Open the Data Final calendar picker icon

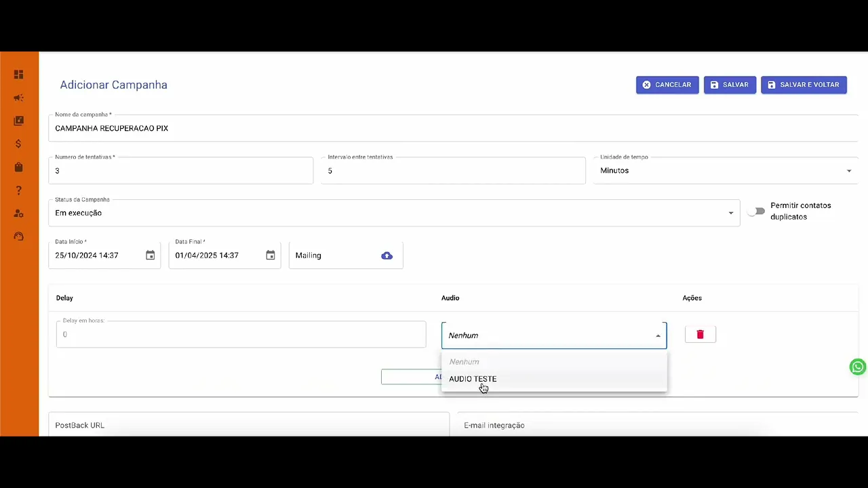tap(271, 256)
